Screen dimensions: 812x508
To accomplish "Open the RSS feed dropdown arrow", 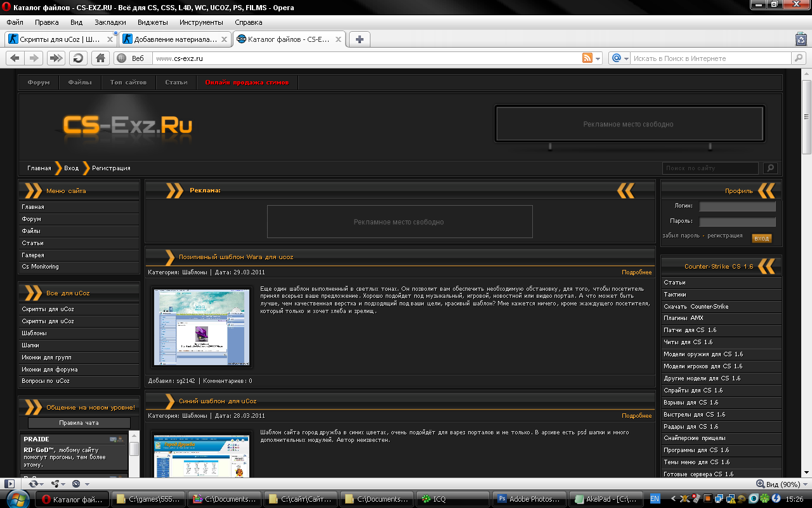I will pyautogui.click(x=598, y=58).
